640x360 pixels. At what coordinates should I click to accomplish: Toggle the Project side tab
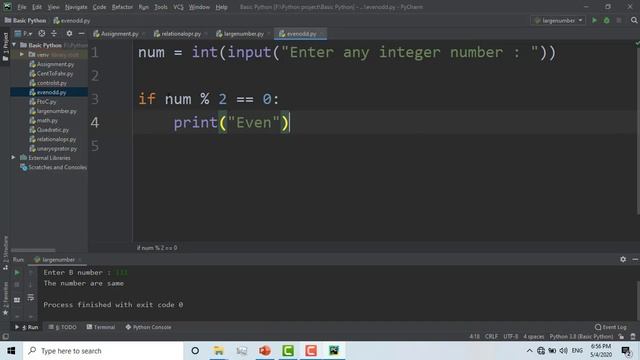click(x=5, y=47)
